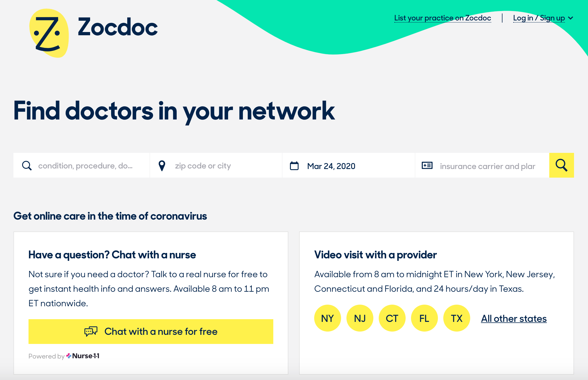Select the NY state circle

point(328,318)
